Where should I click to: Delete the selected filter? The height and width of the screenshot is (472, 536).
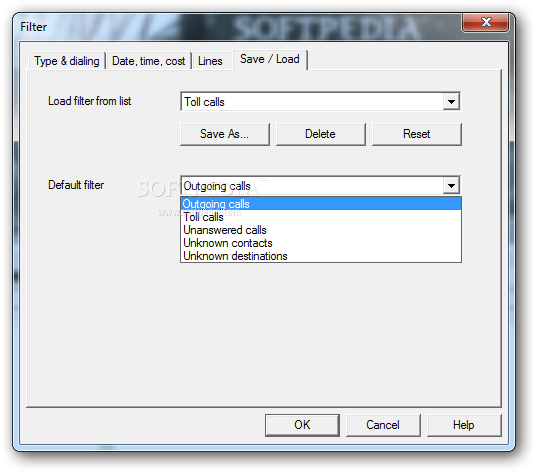320,134
